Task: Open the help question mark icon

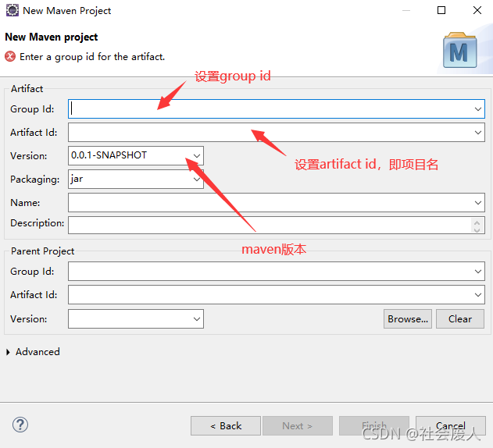Action: click(x=20, y=425)
